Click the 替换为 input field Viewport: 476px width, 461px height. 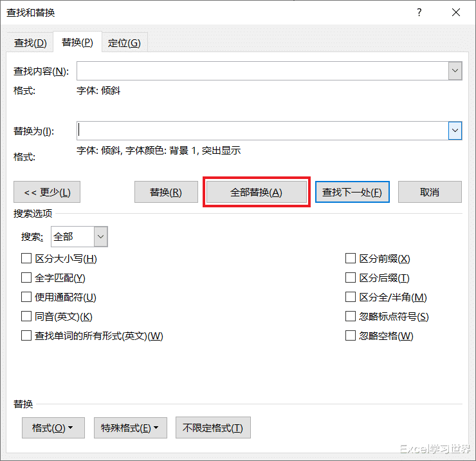click(x=262, y=131)
